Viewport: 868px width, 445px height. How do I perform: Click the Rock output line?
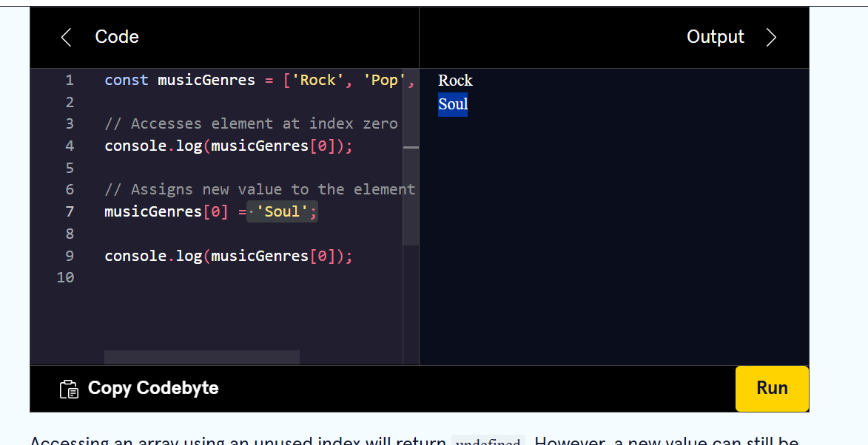click(455, 81)
